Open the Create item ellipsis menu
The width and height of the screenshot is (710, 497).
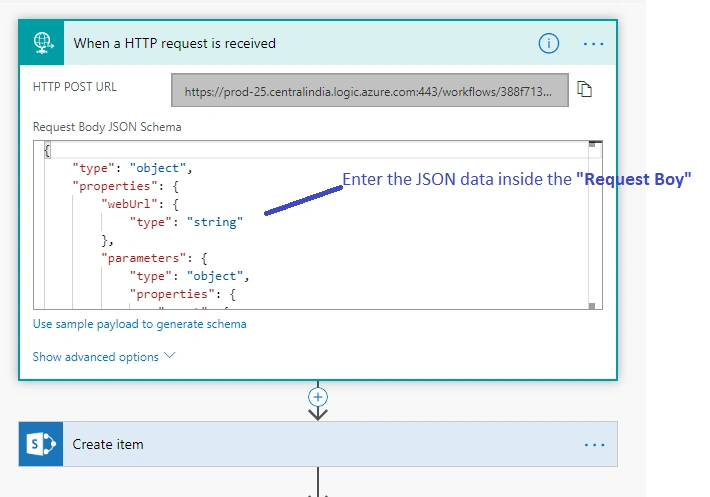tap(594, 444)
